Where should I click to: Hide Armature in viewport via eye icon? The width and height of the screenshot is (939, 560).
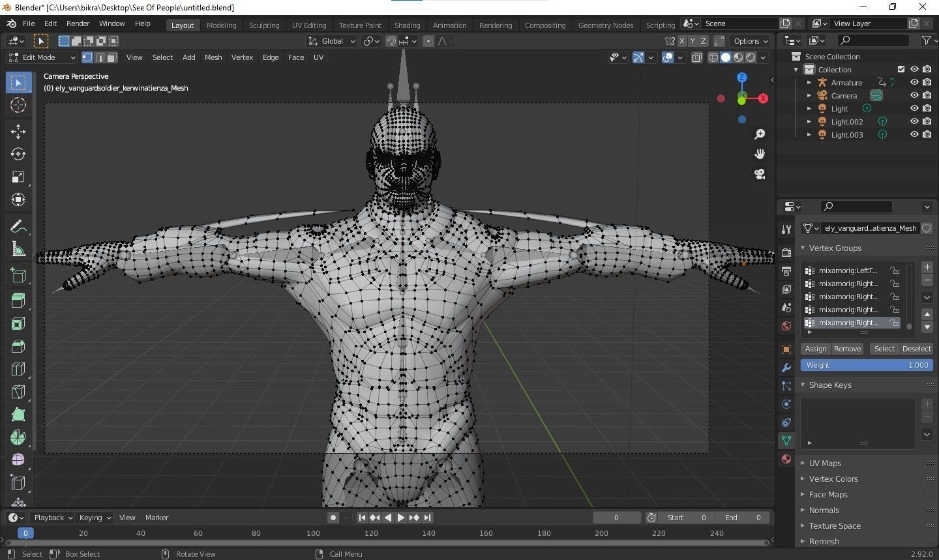pos(914,82)
